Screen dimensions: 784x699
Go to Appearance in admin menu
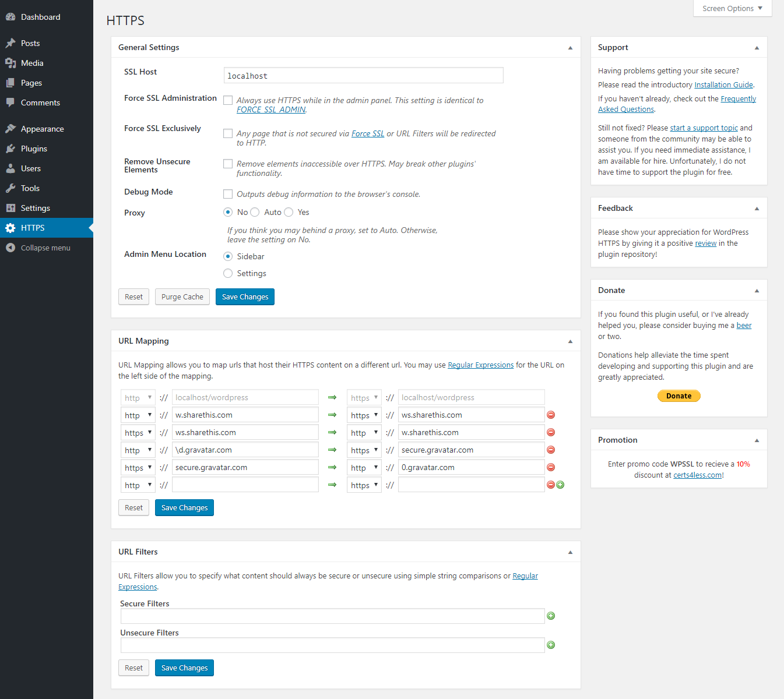(x=42, y=129)
